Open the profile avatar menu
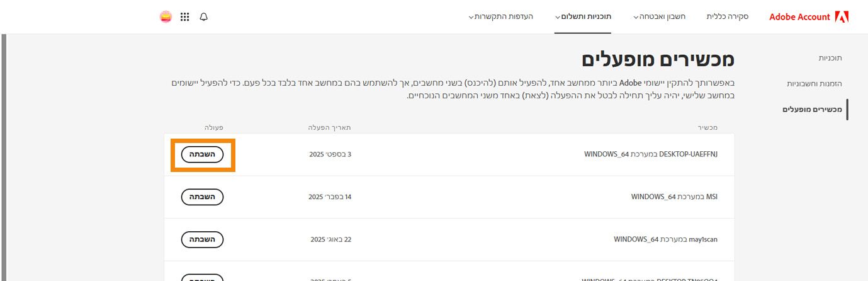This screenshot has height=281, width=868. tap(166, 17)
